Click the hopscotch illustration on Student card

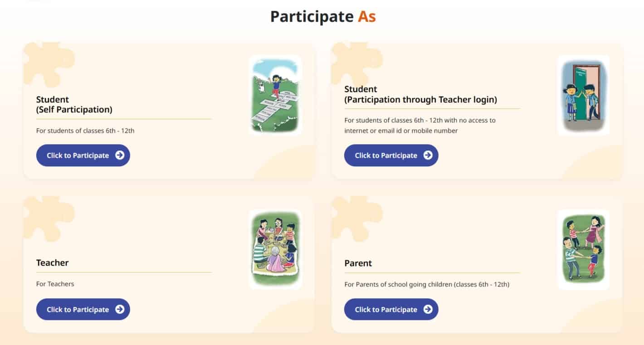[275, 95]
